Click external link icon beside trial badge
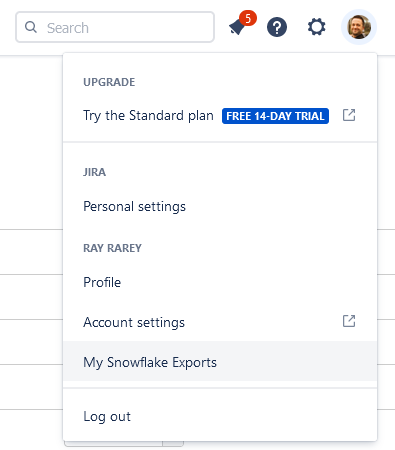Screen dimensions: 395x450 (349, 115)
